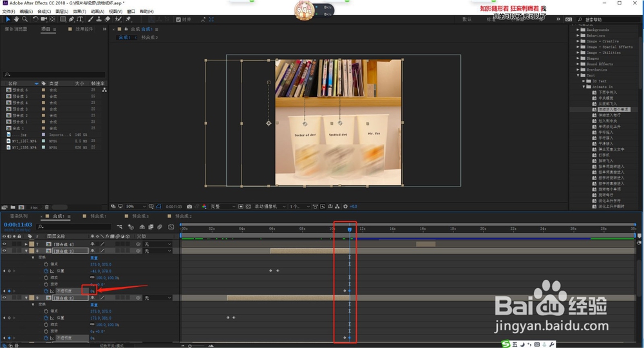Collapse layer 预合成 2 properties

[26, 298]
